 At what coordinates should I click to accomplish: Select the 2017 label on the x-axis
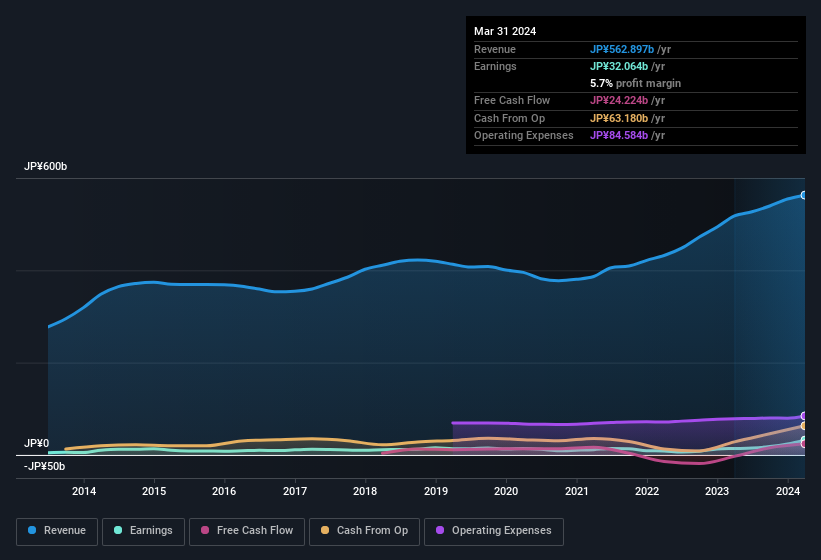295,491
